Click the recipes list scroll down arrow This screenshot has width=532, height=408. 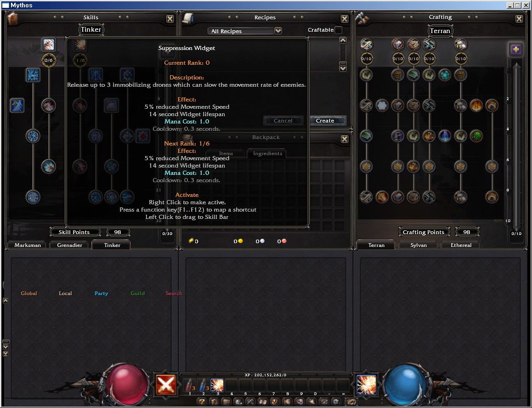click(x=343, y=68)
